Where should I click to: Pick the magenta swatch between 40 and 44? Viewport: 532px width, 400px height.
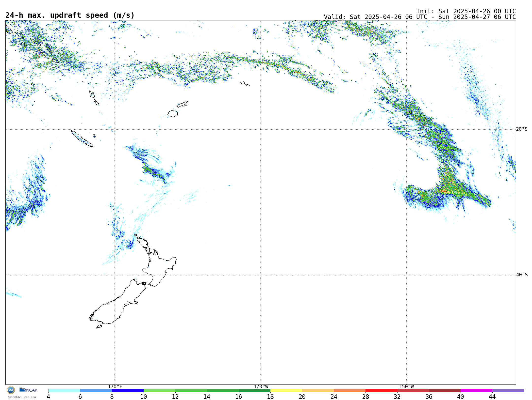[x=477, y=391]
